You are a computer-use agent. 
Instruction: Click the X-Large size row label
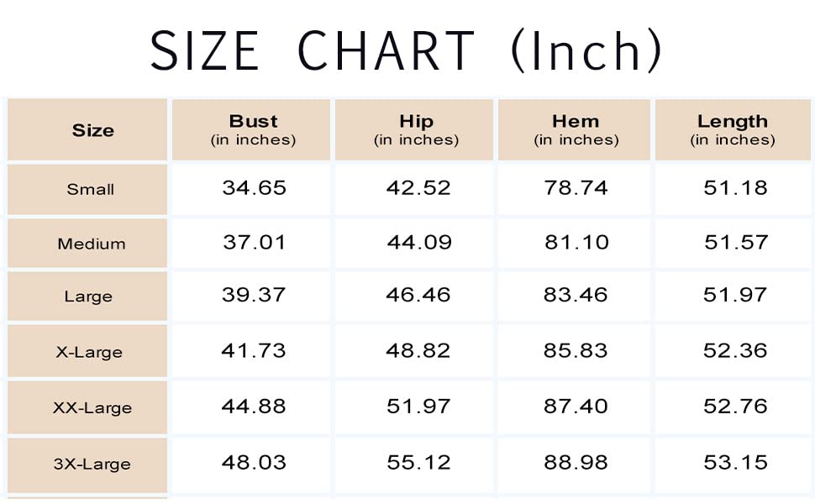pyautogui.click(x=89, y=353)
